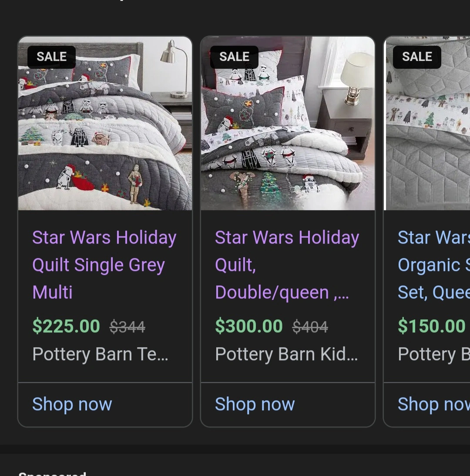Image resolution: width=470 pixels, height=476 pixels.
Task: Open the Star Wars Organic Set title link
Action: 433,265
